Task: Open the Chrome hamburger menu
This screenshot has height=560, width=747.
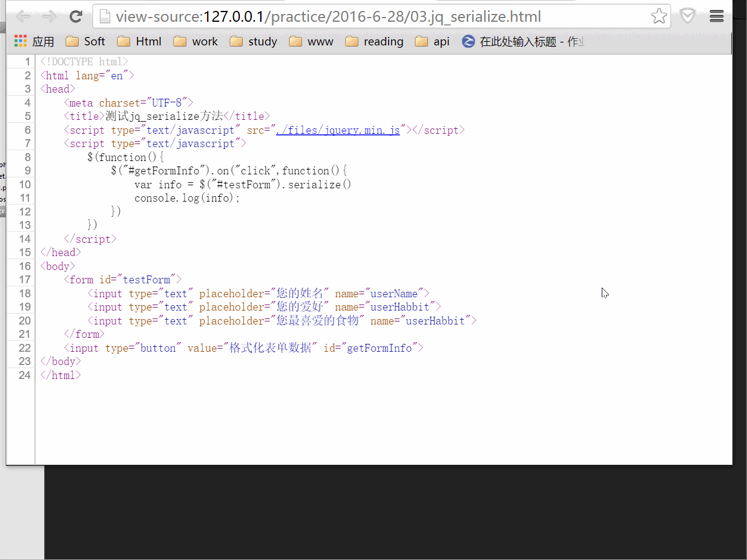Action: pos(717,16)
